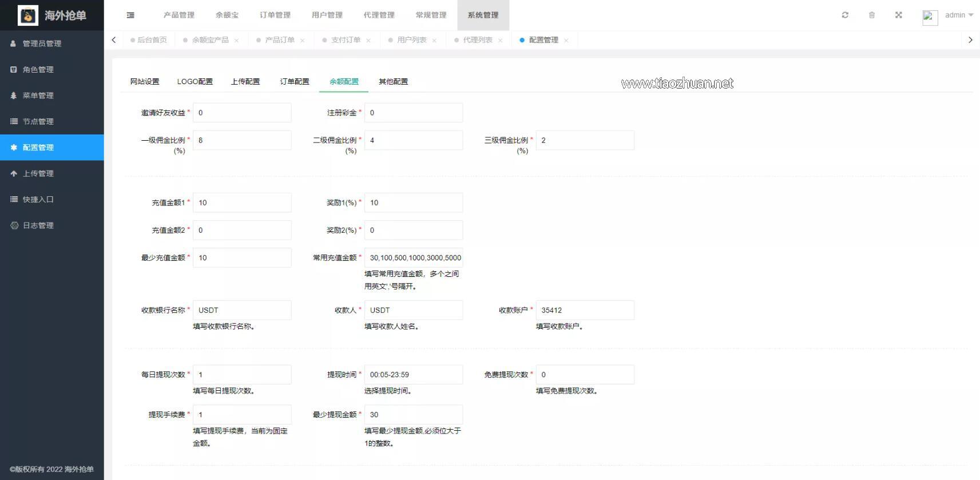Image resolution: width=980 pixels, height=480 pixels.
Task: Click the 一级佣金比例 input field
Action: point(242,140)
